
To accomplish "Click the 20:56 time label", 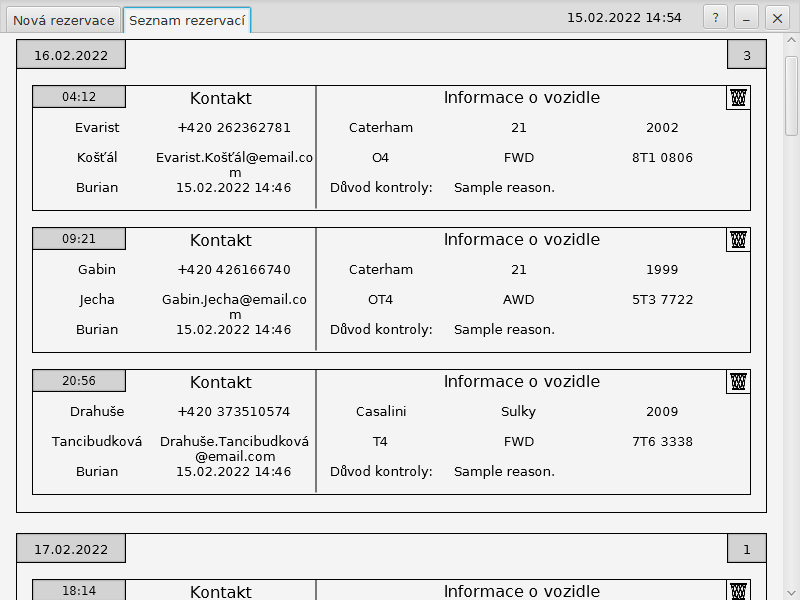I will 79,381.
